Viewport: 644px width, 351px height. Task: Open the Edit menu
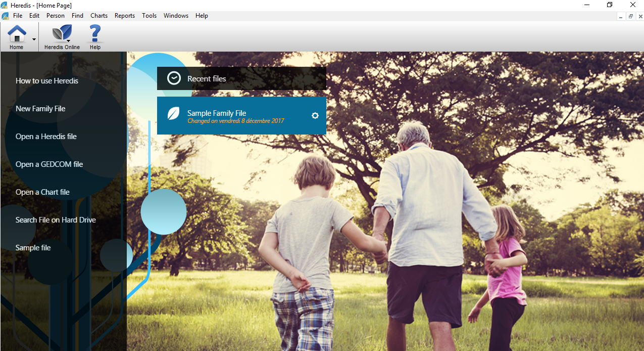point(34,16)
